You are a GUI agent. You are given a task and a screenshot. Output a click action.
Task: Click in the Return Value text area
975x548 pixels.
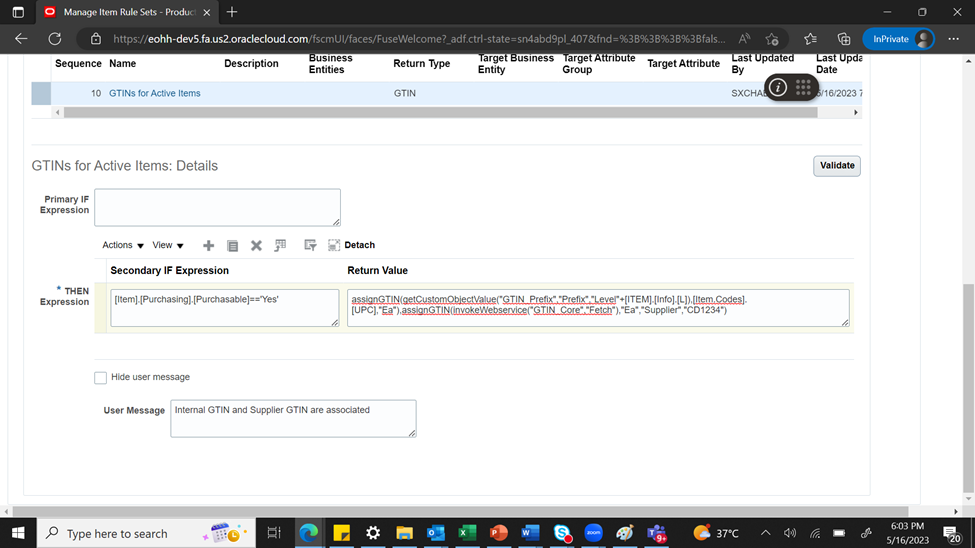click(x=598, y=308)
